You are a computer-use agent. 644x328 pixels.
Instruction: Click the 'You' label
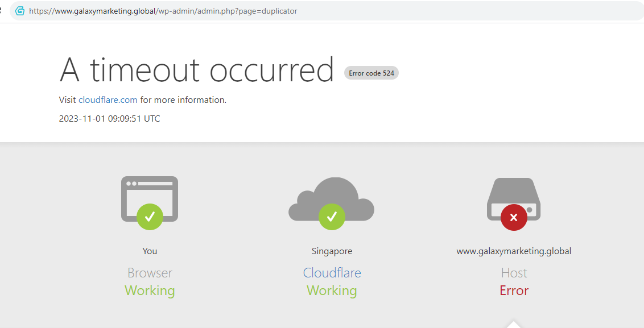(x=150, y=251)
